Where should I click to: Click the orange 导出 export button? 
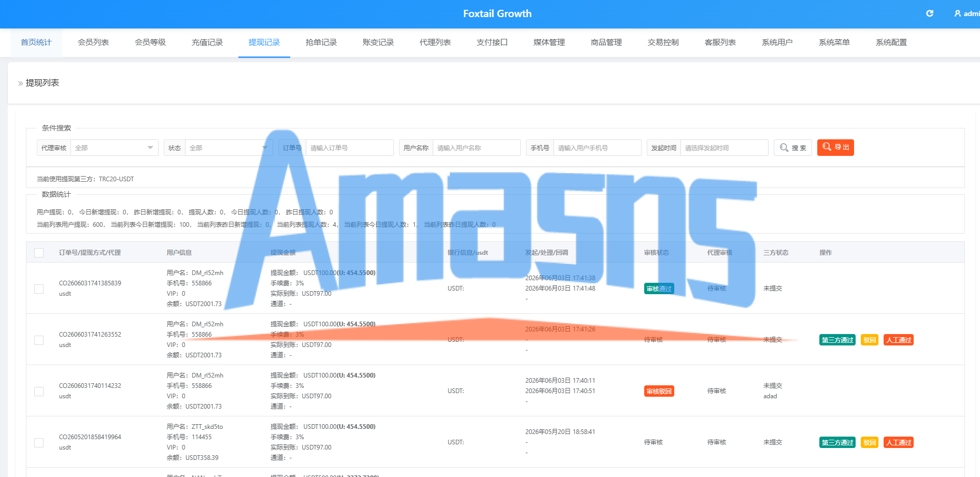point(835,148)
